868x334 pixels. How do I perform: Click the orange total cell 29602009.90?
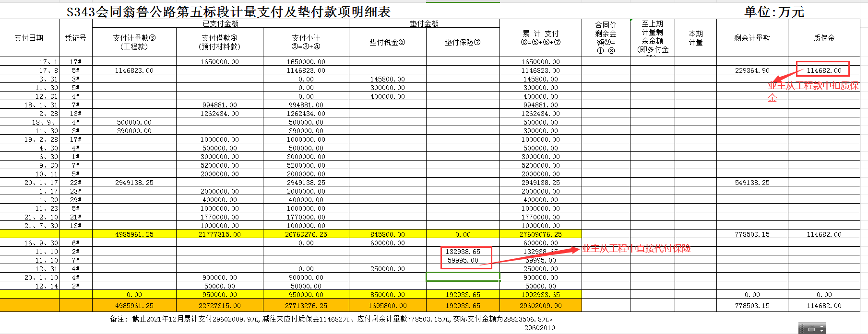pos(540,306)
